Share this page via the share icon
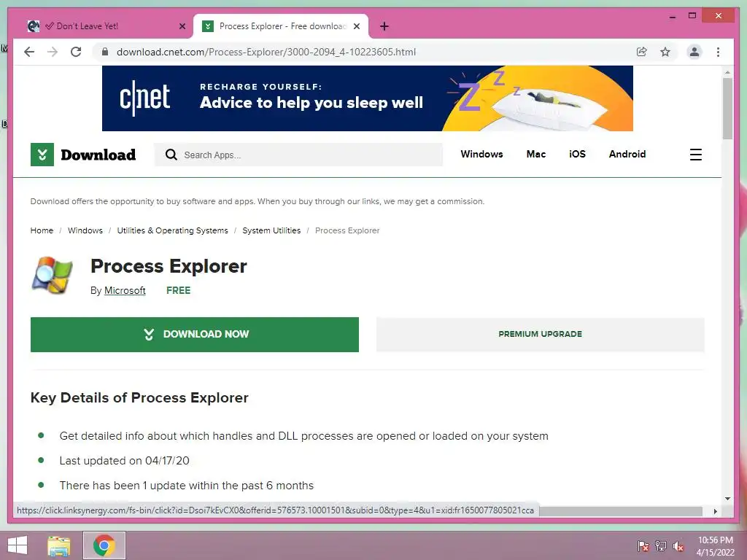Viewport: 747px width, 560px height. (x=642, y=52)
